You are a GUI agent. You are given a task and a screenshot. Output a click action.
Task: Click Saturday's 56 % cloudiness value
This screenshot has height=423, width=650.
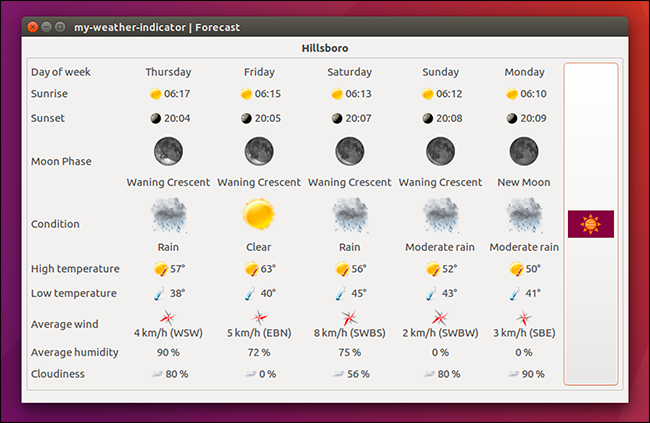click(358, 374)
